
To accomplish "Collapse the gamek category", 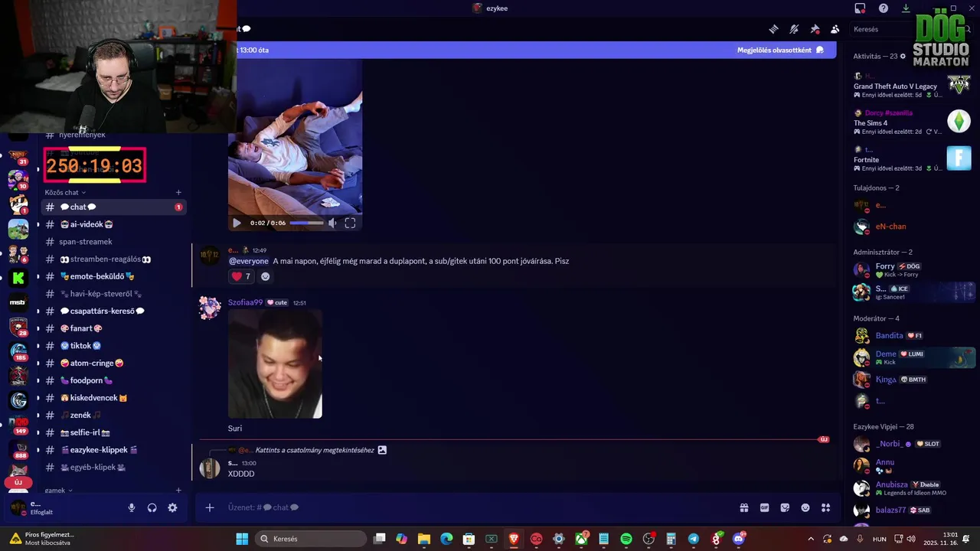I will [58, 491].
